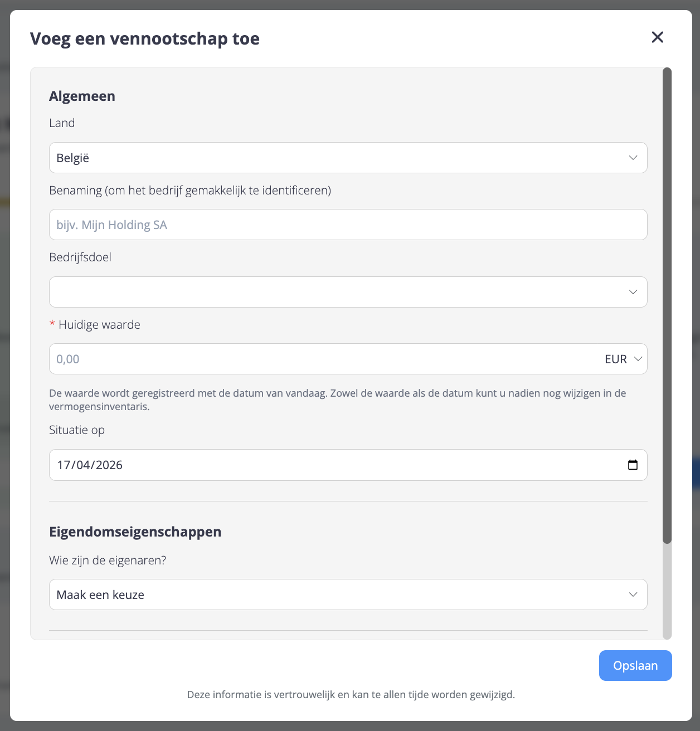Click the dialog's vertical scrollbar thumb
700x731 pixels.
(x=667, y=305)
